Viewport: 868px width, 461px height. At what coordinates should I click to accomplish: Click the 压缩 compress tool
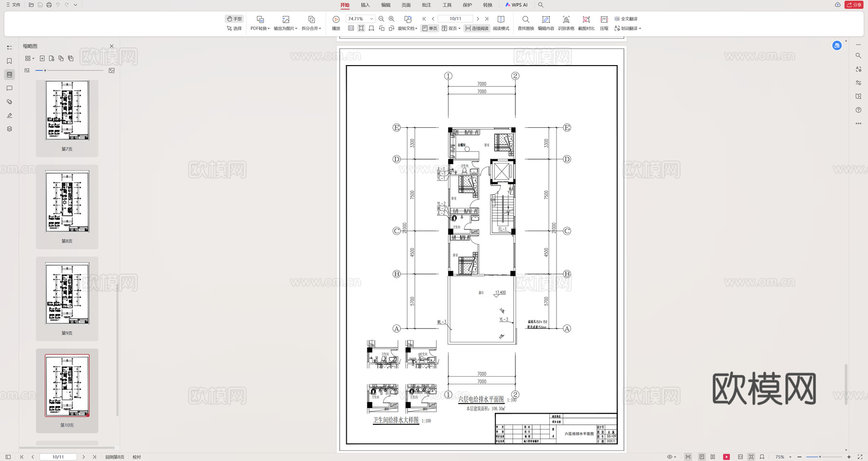pyautogui.click(x=604, y=23)
